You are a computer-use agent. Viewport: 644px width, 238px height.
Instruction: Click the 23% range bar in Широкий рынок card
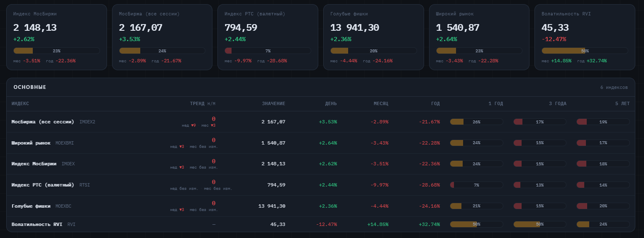pos(479,51)
